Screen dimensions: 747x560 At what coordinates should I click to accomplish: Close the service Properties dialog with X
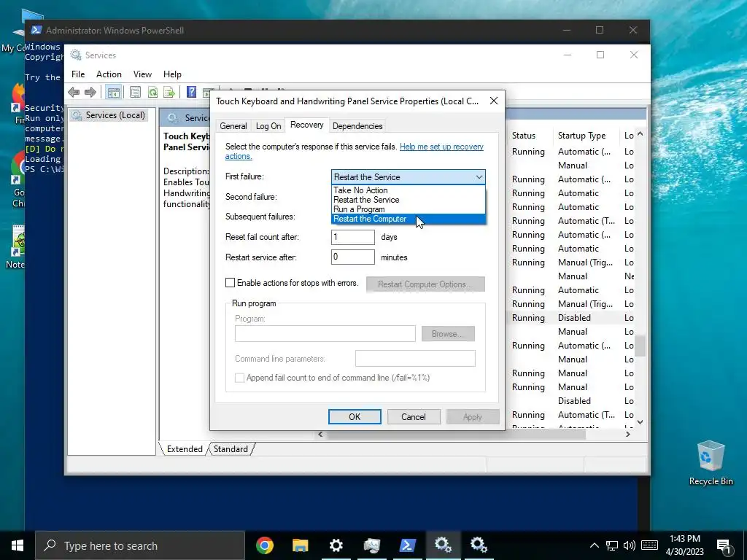point(494,101)
